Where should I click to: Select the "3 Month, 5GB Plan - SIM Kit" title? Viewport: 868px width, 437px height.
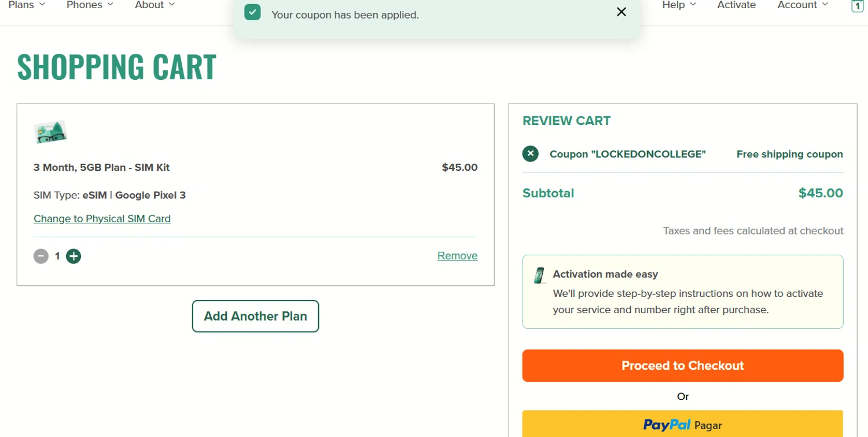(102, 168)
